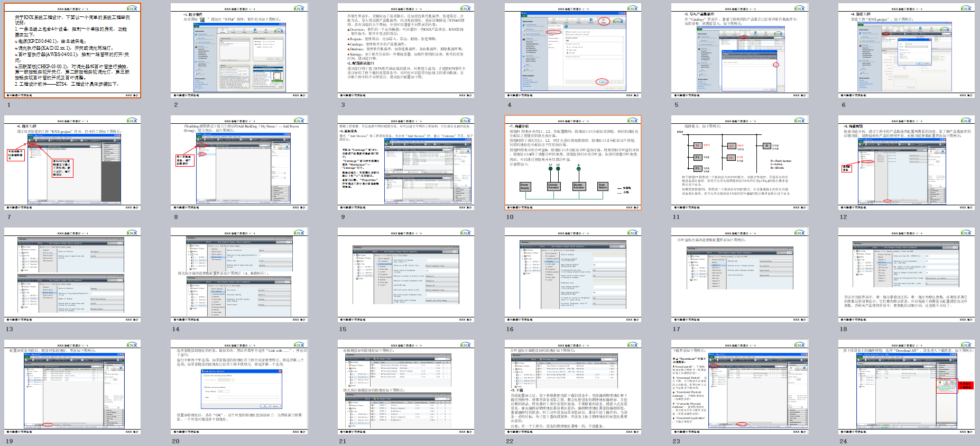Open slide 20 showing the Link with dialog
The image size is (980, 446).
pos(239,387)
